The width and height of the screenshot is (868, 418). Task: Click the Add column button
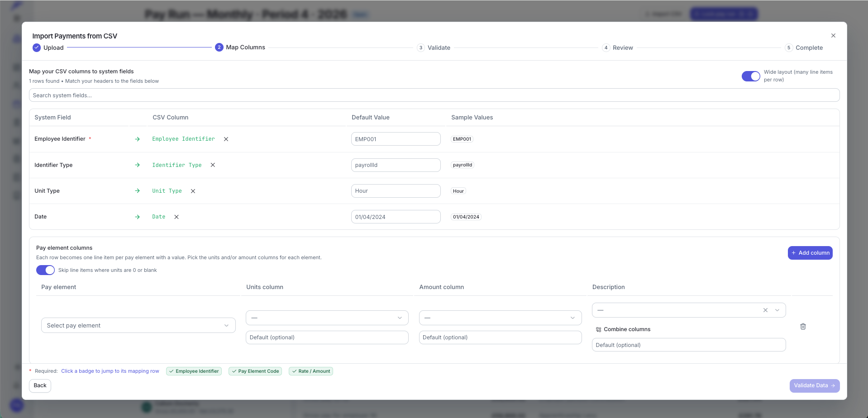tap(810, 253)
